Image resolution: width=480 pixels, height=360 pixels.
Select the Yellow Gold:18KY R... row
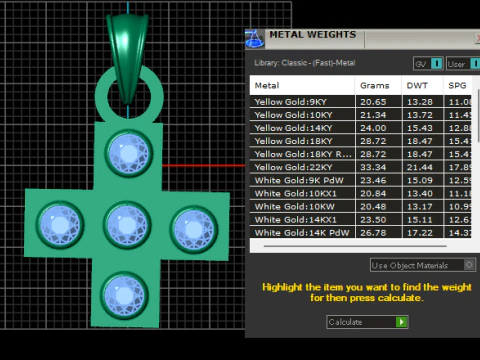pos(361,154)
